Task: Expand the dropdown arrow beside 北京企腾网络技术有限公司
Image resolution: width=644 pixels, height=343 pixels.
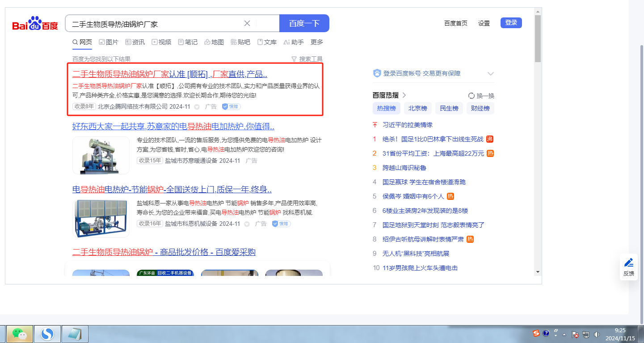Action: click(197, 107)
